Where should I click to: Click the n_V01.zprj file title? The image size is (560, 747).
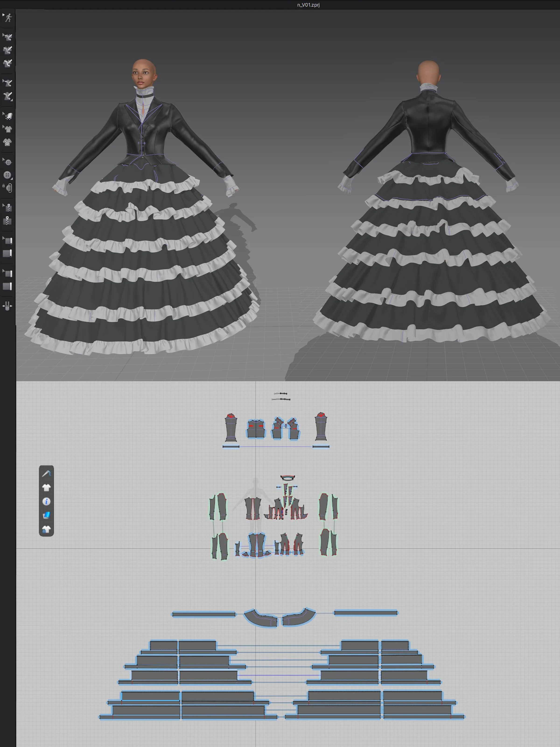coord(308,5)
